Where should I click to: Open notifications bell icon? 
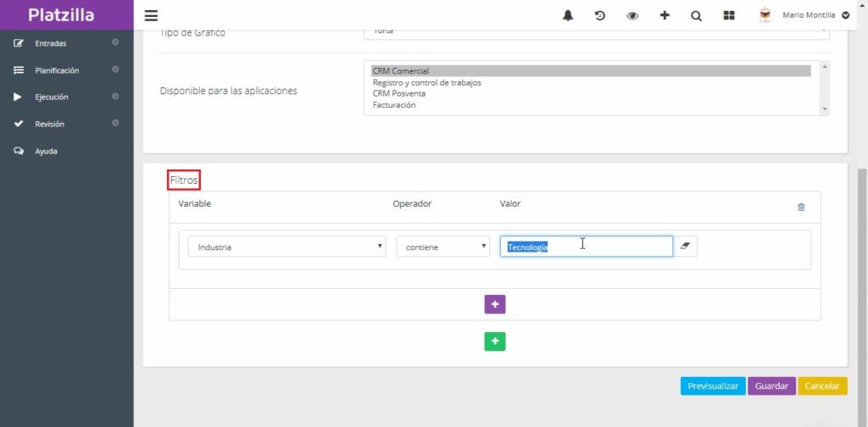coord(568,15)
